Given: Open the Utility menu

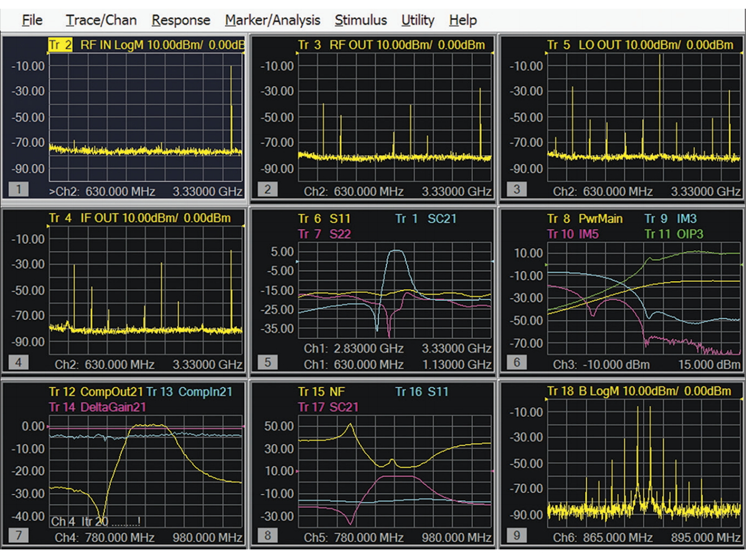Looking at the screenshot, I should (418, 20).
